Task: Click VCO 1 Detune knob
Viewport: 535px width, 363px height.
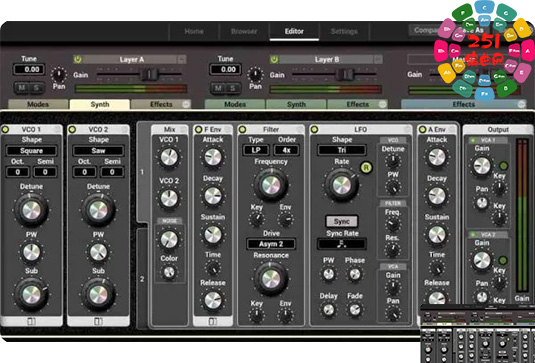Action: [x=31, y=210]
